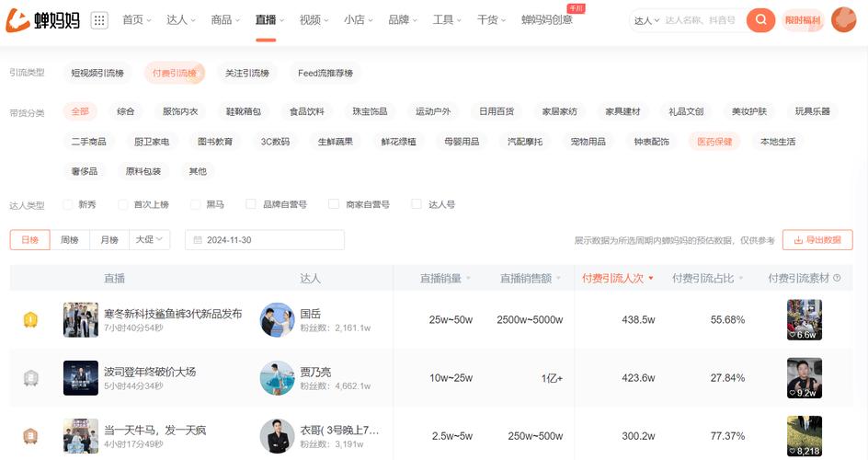Screen dimensions: 868x460
Task: Switch to Feed流推荐榜 tab
Action: (325, 73)
